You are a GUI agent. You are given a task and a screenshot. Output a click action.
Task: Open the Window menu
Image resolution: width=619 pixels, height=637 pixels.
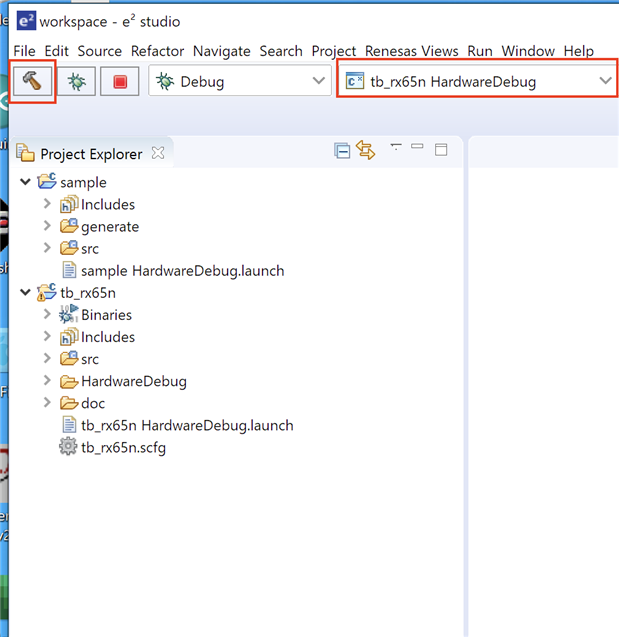pyautogui.click(x=528, y=51)
